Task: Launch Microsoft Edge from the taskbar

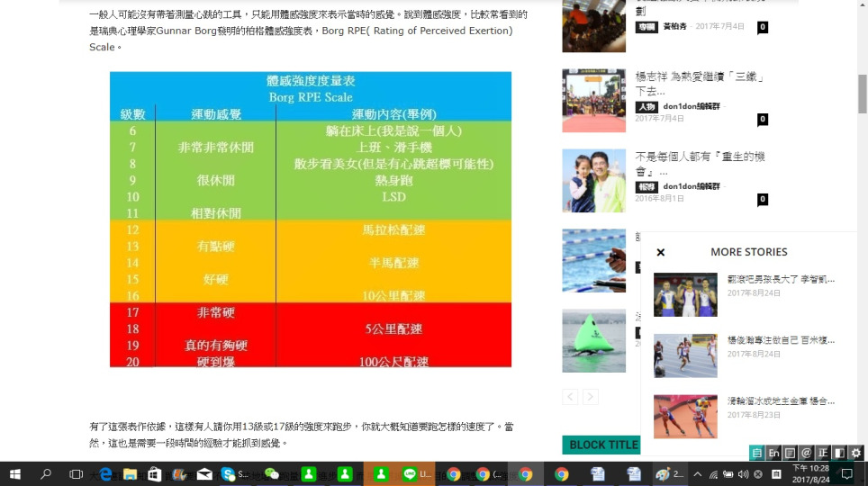Action: 105,473
